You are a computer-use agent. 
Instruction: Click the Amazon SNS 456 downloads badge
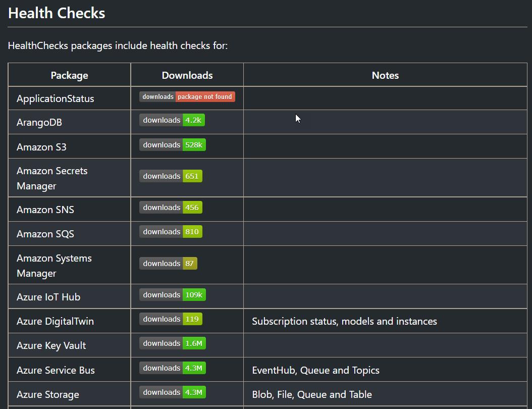coord(171,208)
